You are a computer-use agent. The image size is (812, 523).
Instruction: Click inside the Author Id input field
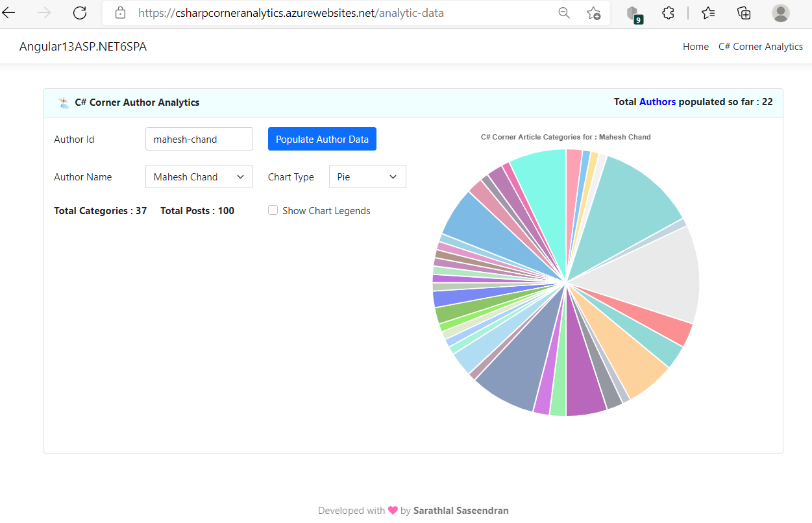[x=199, y=138]
